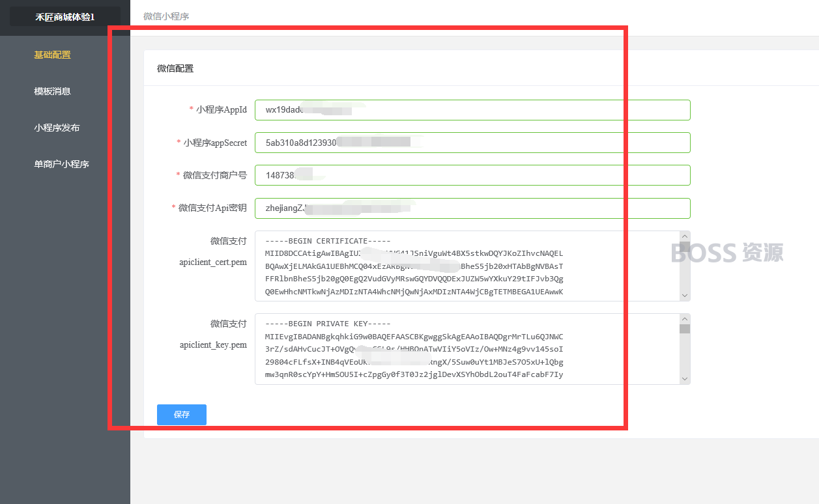819x504 pixels.
Task: Click the 微信配置 section heading
Action: (175, 68)
